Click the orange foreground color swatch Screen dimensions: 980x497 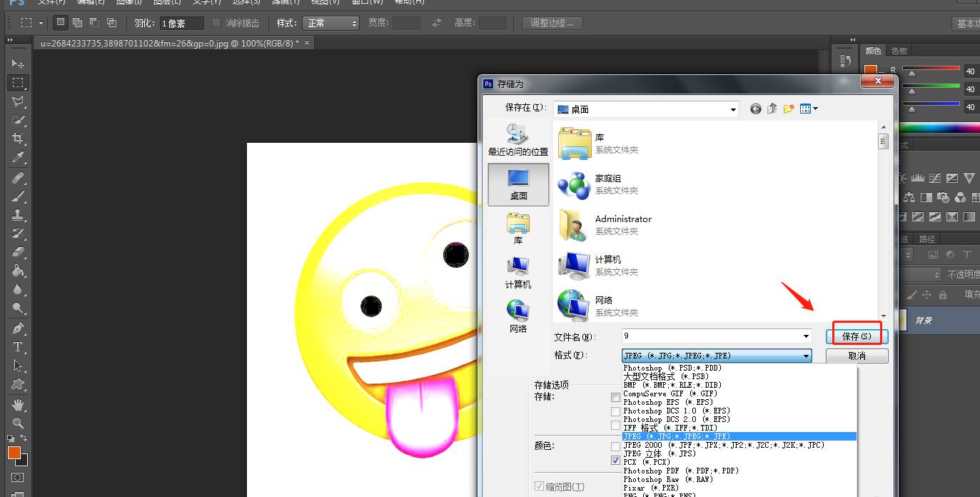[x=14, y=453]
